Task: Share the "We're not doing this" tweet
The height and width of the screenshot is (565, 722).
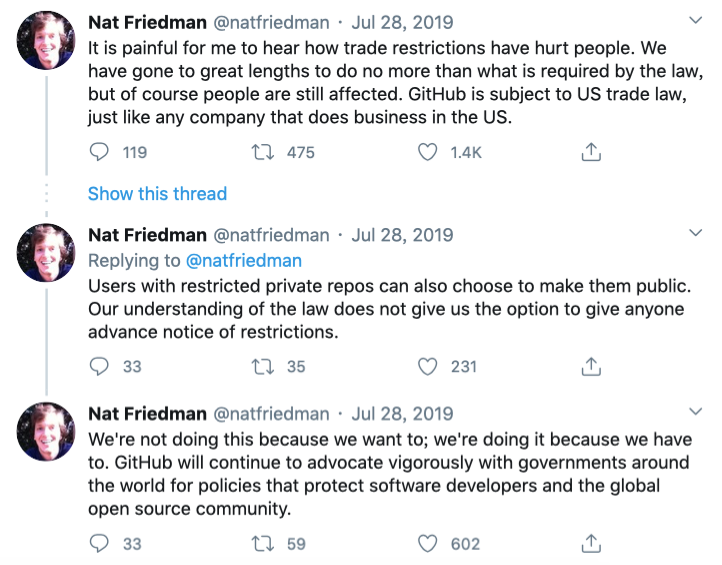Action: pos(591,544)
